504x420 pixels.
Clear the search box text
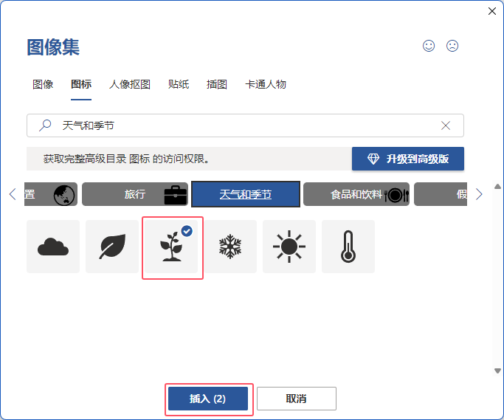446,125
